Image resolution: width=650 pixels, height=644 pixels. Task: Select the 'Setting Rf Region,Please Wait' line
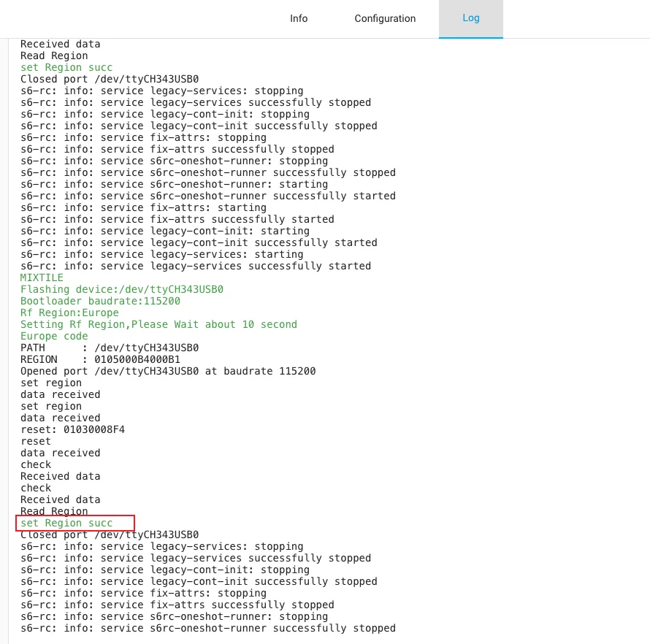point(158,324)
